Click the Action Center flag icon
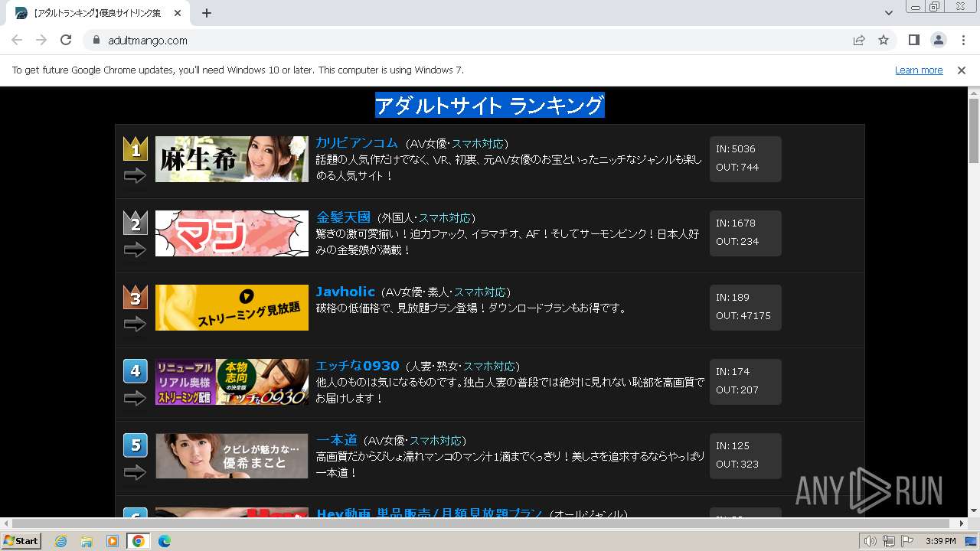Screen dimensions: 980x551 907,541
